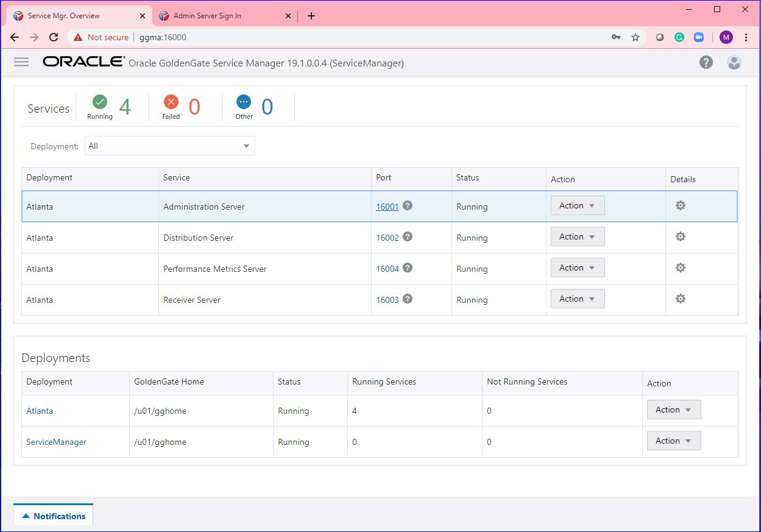Screen dimensions: 761x532
Task: Open port 16003 link
Action: click(x=387, y=300)
